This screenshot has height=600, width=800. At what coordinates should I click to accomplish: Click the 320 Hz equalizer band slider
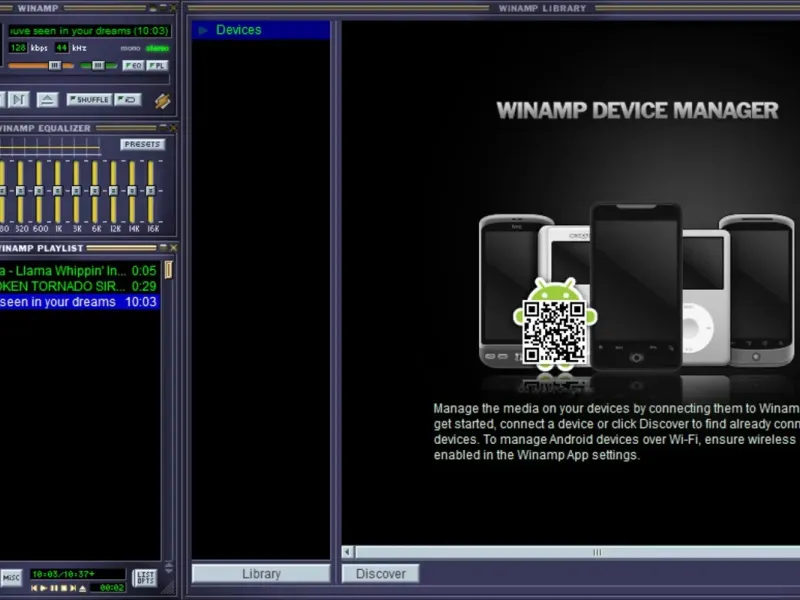(20, 191)
